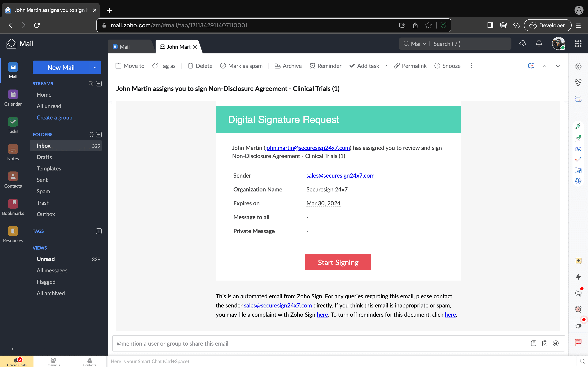Open settings gear in right panel
The height and width of the screenshot is (367, 588).
[x=578, y=66]
